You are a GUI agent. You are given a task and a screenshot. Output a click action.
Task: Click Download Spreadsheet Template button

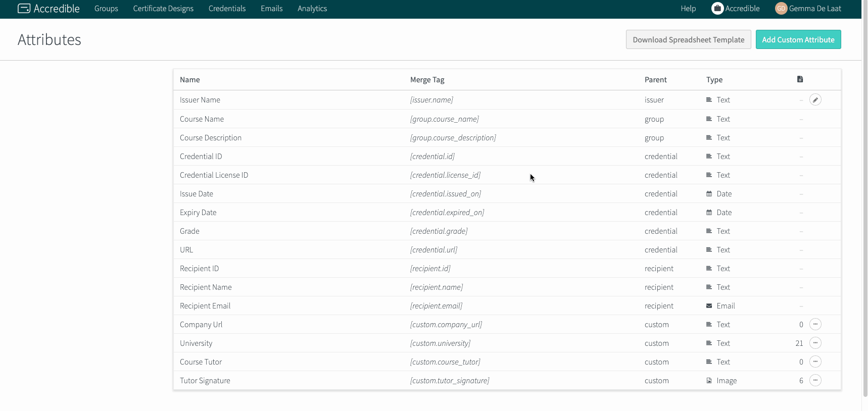coord(688,39)
